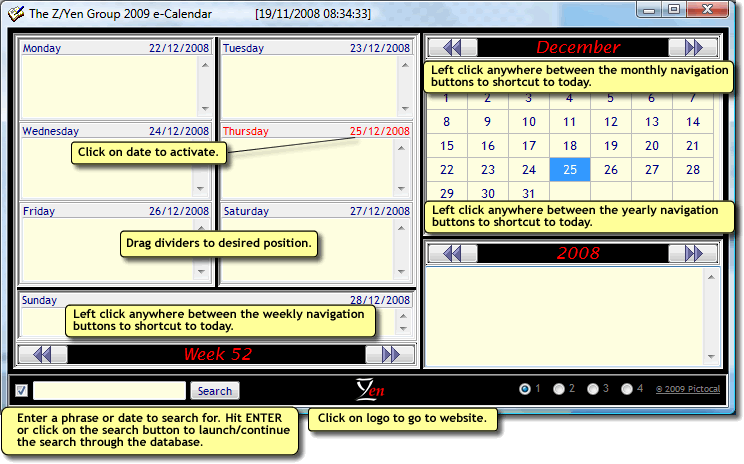Click the search phrase input field
The width and height of the screenshot is (744, 464).
pyautogui.click(x=110, y=390)
